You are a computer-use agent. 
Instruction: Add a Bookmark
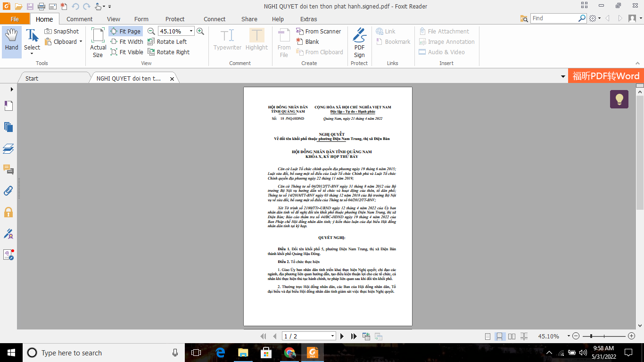393,41
